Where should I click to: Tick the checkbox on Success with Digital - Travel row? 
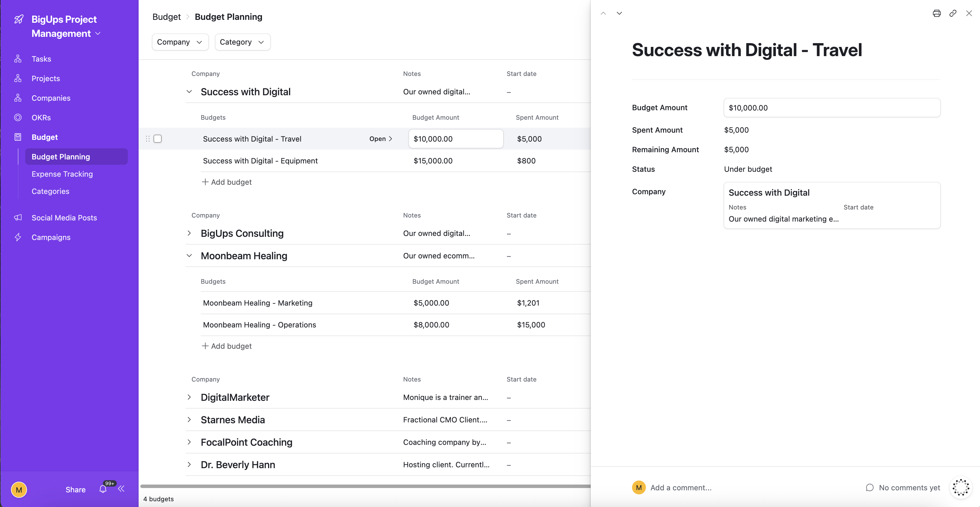[x=158, y=139]
